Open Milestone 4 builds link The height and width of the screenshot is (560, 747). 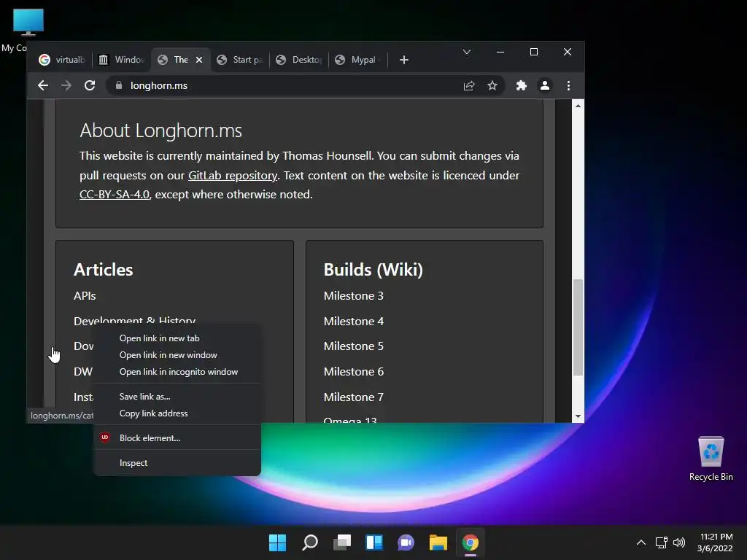(354, 322)
